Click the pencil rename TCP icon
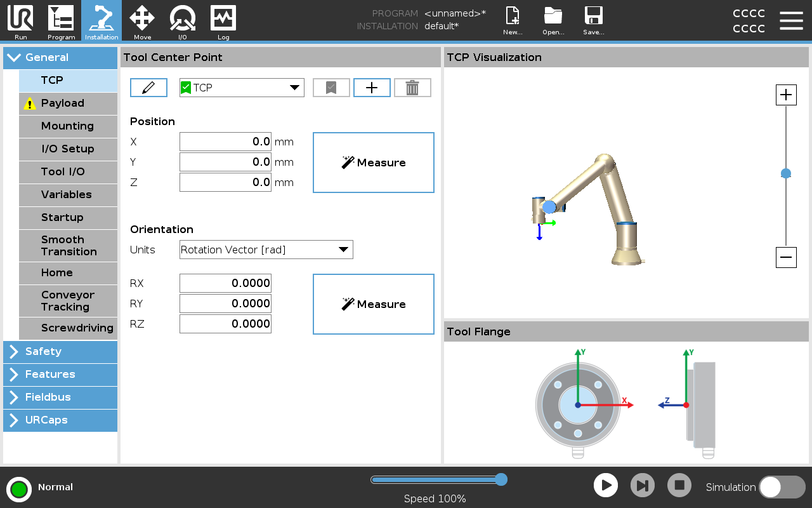The height and width of the screenshot is (508, 812). (148, 88)
